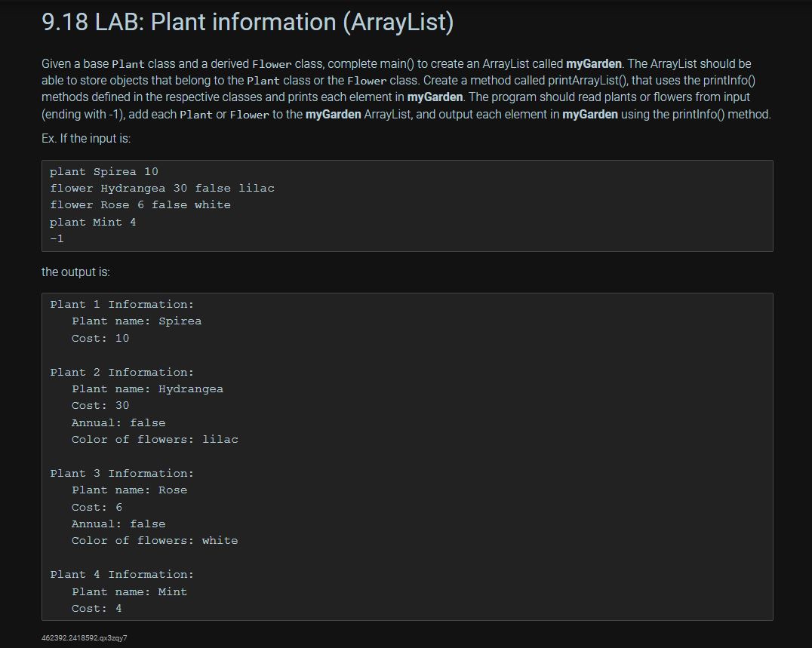The image size is (812, 648).
Task: Click the "Plant" class name in description
Action: point(129,63)
